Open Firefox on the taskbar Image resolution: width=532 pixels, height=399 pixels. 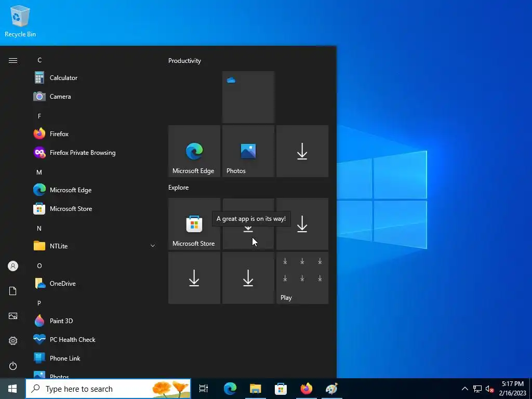(307, 389)
